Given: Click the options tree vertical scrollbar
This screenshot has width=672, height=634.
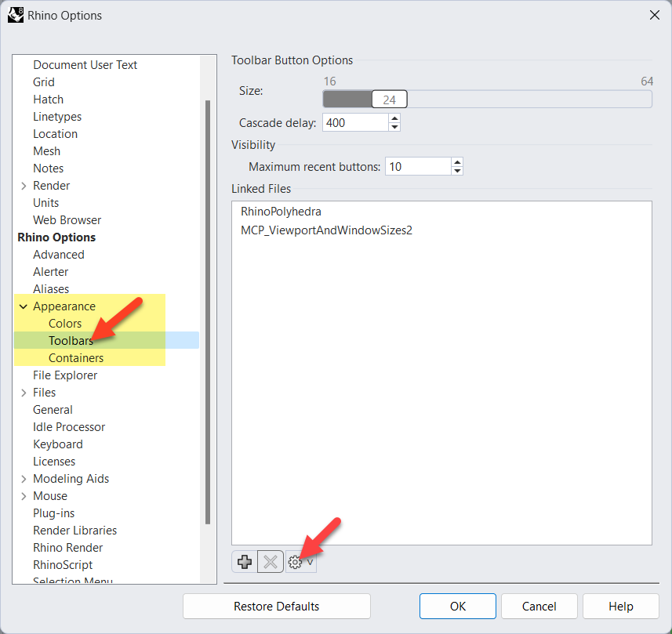Looking at the screenshot, I should (208, 313).
